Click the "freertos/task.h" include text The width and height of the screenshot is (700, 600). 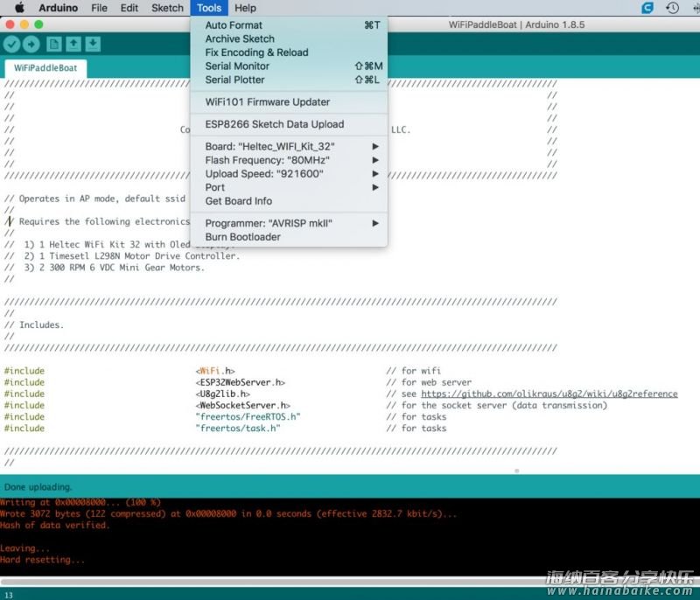click(x=238, y=429)
